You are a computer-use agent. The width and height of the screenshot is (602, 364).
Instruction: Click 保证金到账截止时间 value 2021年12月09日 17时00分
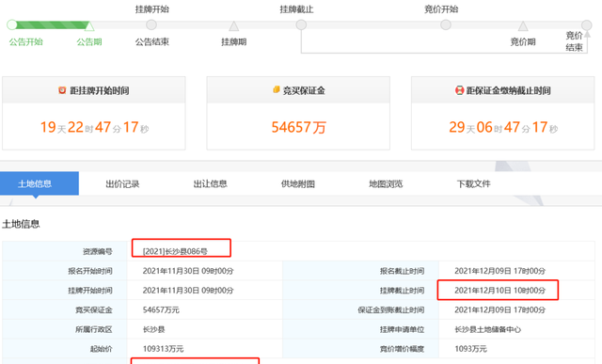(x=499, y=309)
